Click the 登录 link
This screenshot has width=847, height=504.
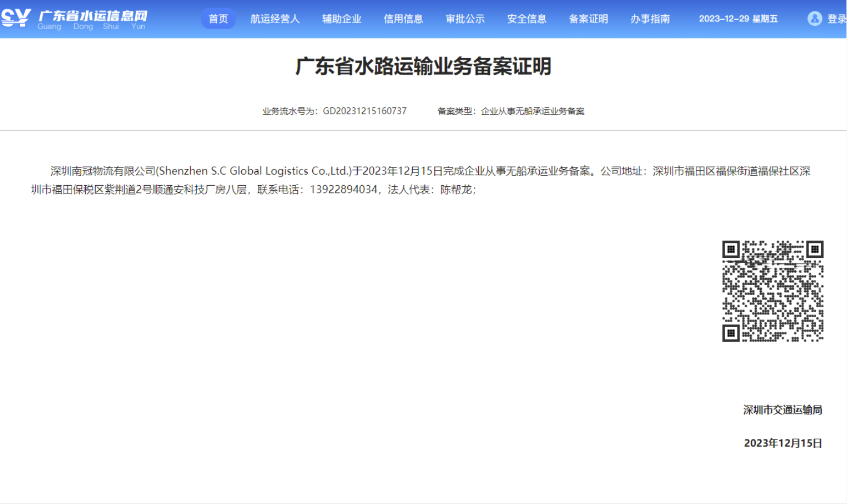click(x=837, y=19)
